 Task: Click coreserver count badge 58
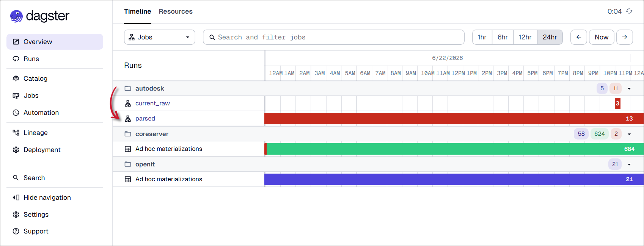pos(581,134)
